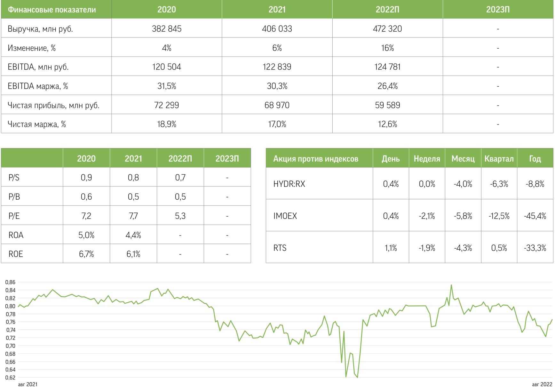The width and height of the screenshot is (555, 392).
Task: Select the EBITDA margin 30,3%
Action: click(x=277, y=86)
